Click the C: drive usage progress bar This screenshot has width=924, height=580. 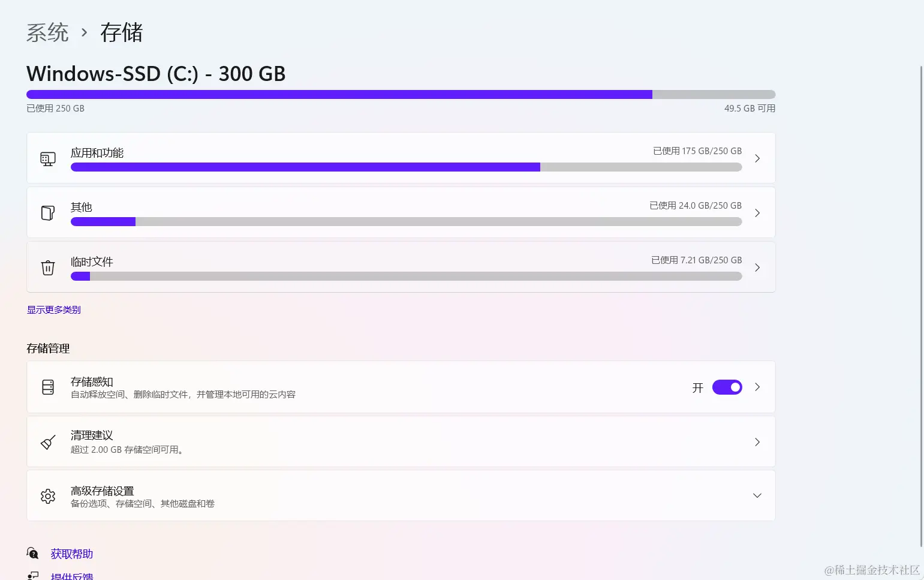pyautogui.click(x=401, y=94)
